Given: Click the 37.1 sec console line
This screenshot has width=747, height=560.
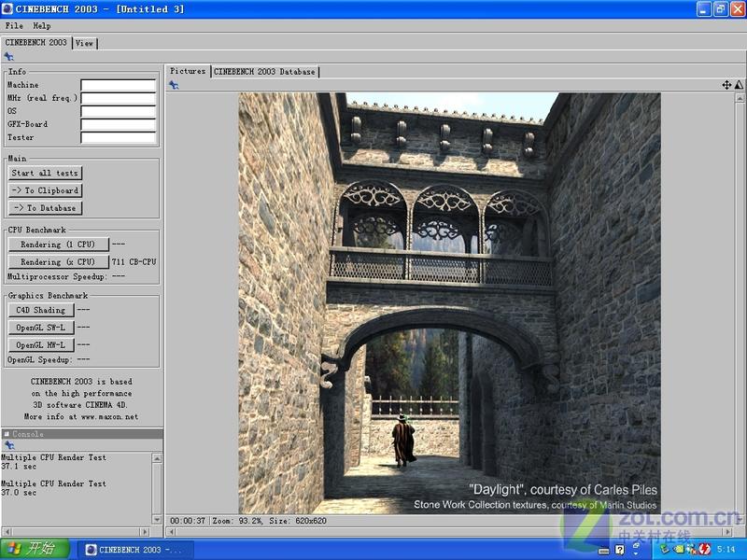Looking at the screenshot, I should click(19, 466).
